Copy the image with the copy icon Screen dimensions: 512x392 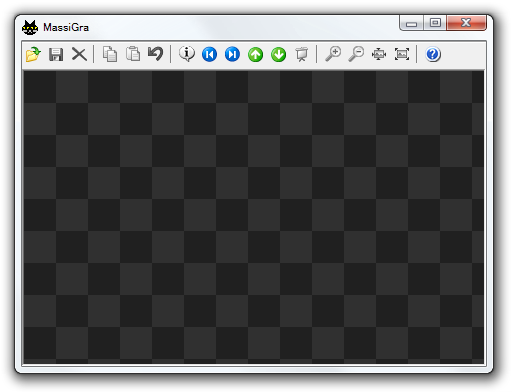[x=110, y=54]
